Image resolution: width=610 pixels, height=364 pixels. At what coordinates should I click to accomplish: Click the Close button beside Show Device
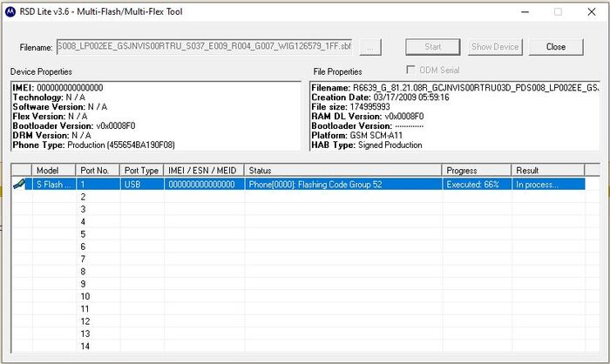[x=556, y=47]
